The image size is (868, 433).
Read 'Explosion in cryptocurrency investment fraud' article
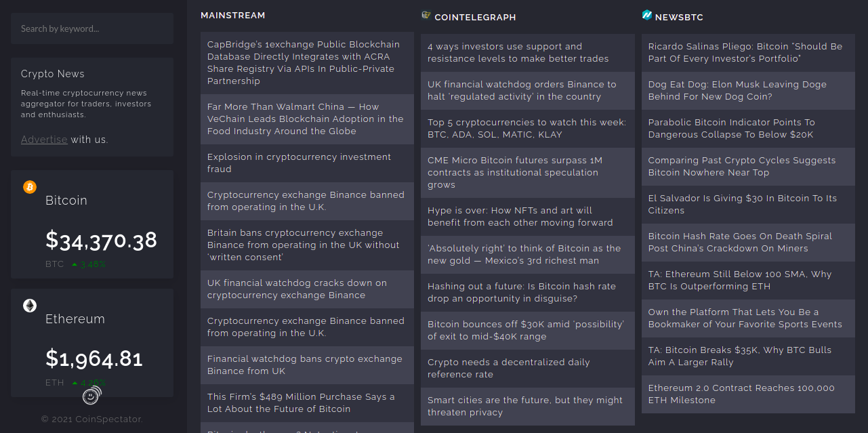[307, 163]
